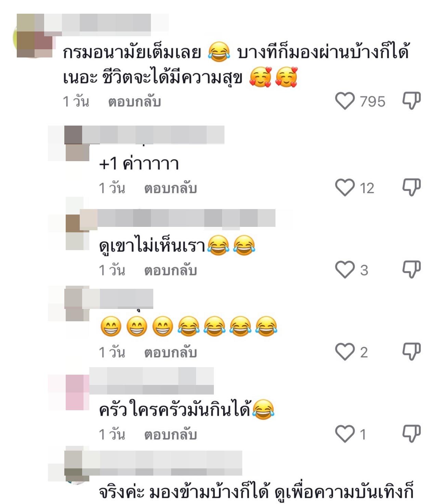Like the 'ครัวใครครัวมันกินได้' reply
The image size is (438, 504).
345,434
